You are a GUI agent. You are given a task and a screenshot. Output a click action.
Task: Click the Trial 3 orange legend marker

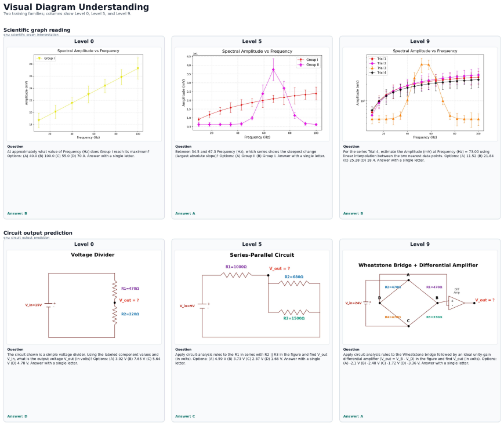(x=372, y=68)
